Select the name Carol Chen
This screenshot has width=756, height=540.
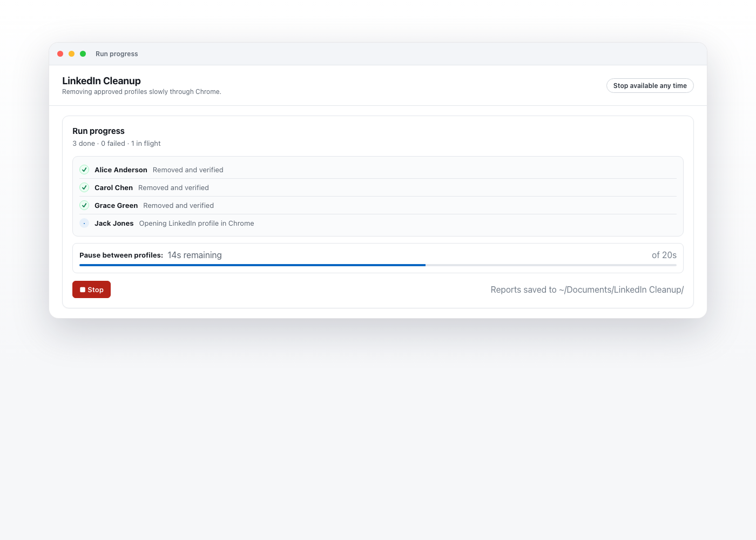[113, 187]
